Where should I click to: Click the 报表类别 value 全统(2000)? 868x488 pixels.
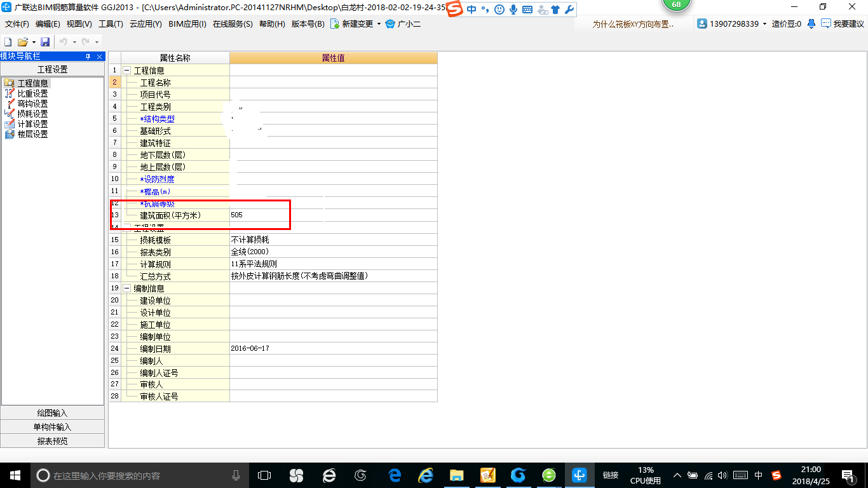click(334, 252)
